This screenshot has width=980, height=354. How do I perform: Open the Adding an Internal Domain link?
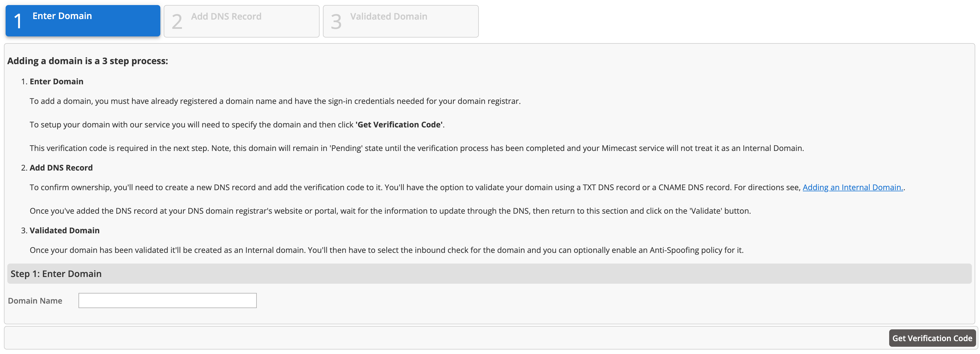click(852, 187)
